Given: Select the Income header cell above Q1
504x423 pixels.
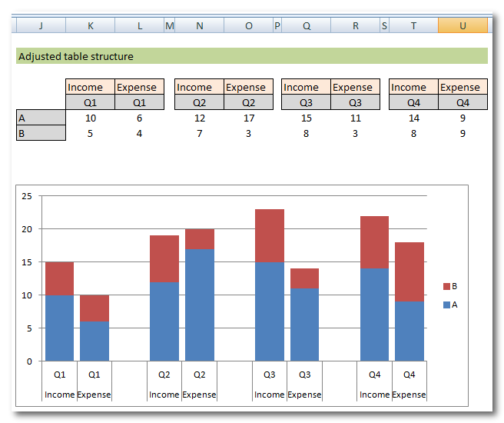Looking at the screenshot, I should [91, 87].
